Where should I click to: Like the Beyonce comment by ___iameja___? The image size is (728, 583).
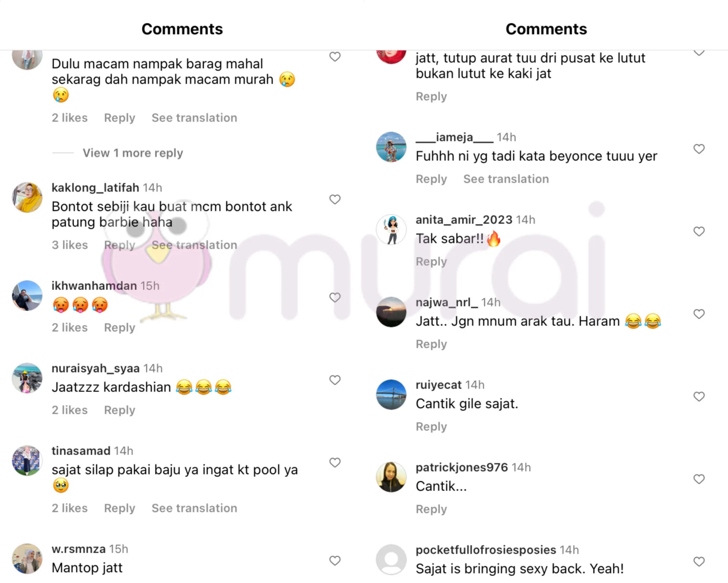pyautogui.click(x=699, y=149)
